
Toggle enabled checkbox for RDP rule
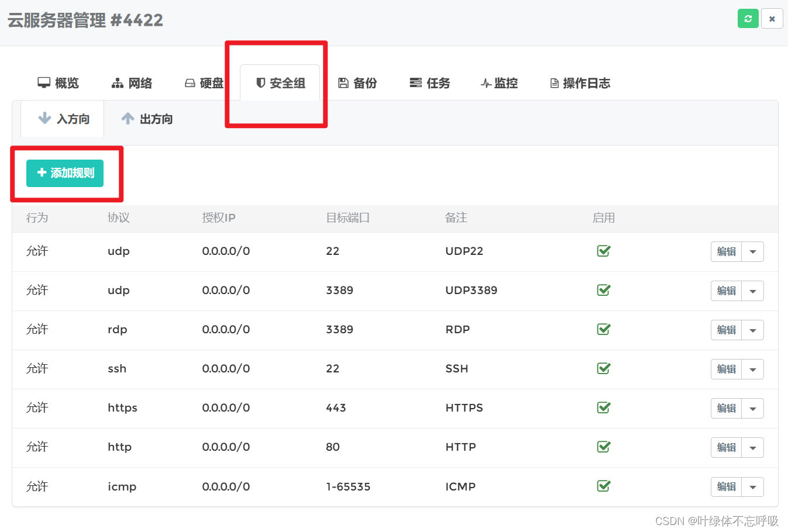pos(604,329)
